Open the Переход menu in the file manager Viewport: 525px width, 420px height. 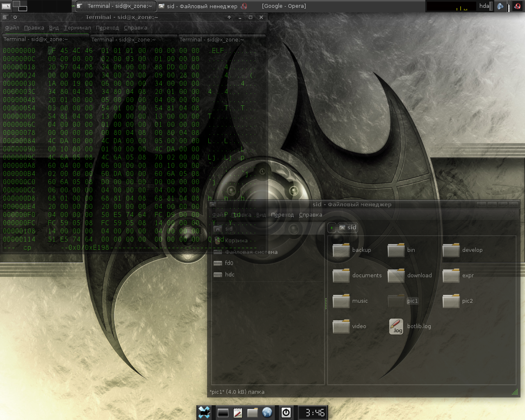click(x=282, y=215)
